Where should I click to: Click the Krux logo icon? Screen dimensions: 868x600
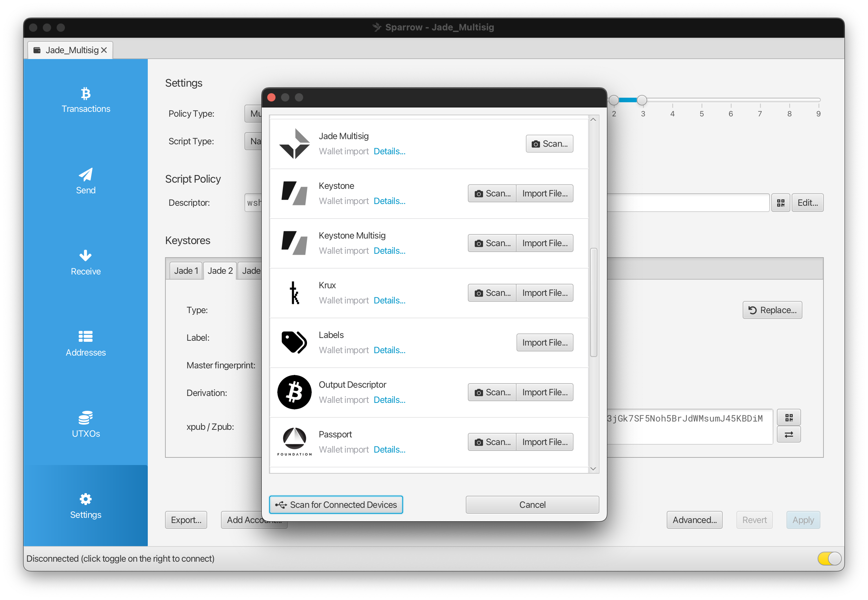(295, 293)
